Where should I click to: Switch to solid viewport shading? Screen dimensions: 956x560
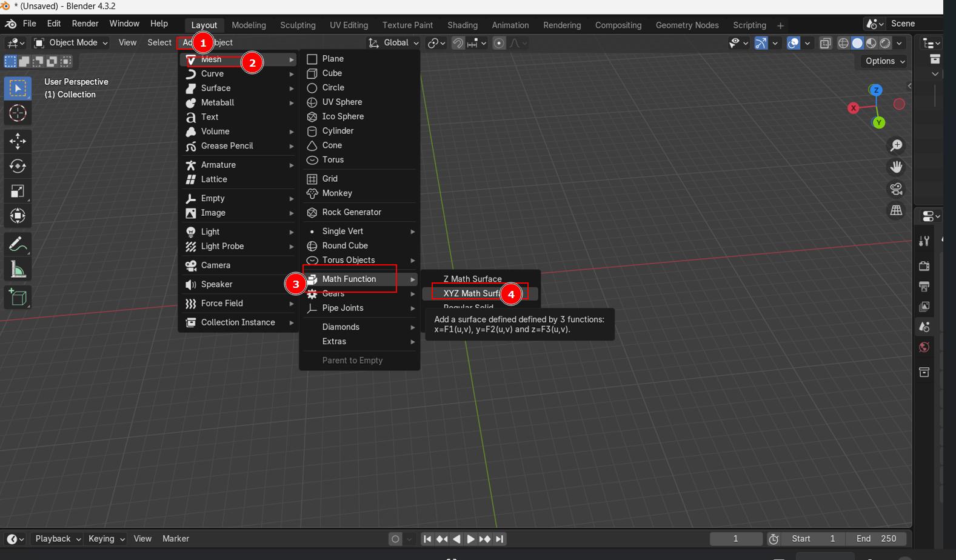[857, 43]
